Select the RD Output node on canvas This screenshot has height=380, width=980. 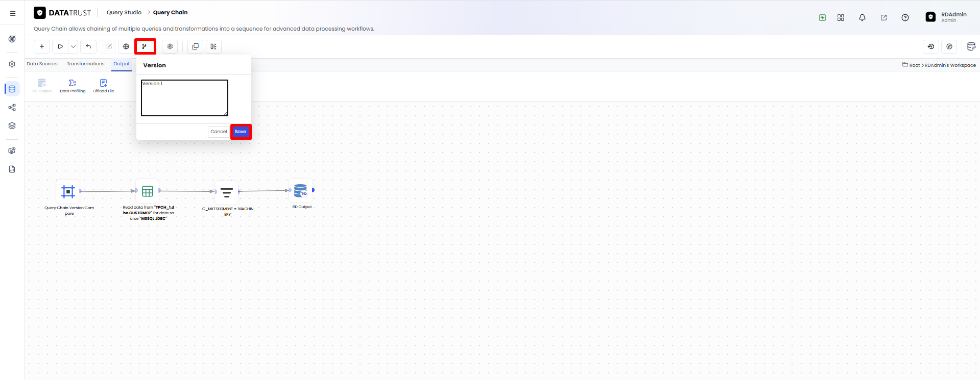[x=301, y=191]
